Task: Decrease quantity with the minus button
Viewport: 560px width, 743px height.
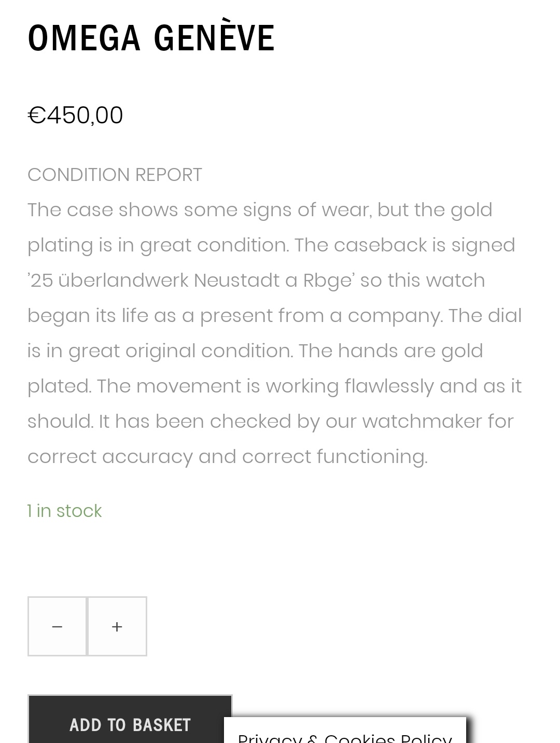Action: tap(57, 626)
